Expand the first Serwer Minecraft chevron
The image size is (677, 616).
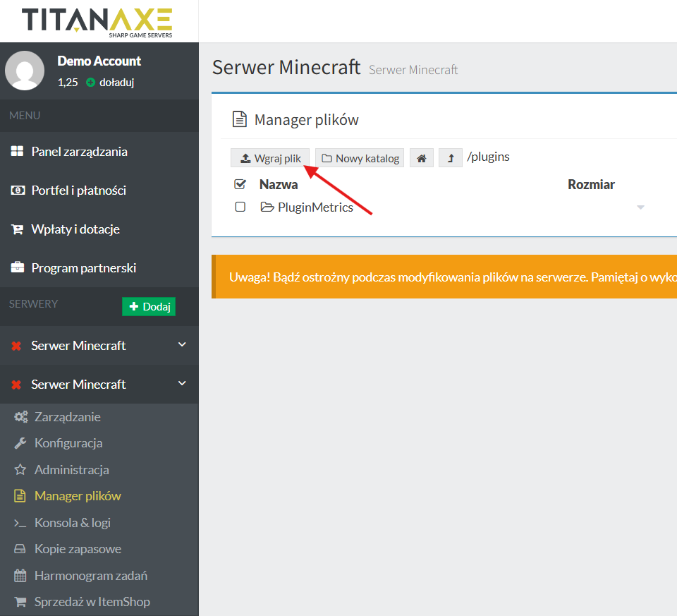point(182,345)
